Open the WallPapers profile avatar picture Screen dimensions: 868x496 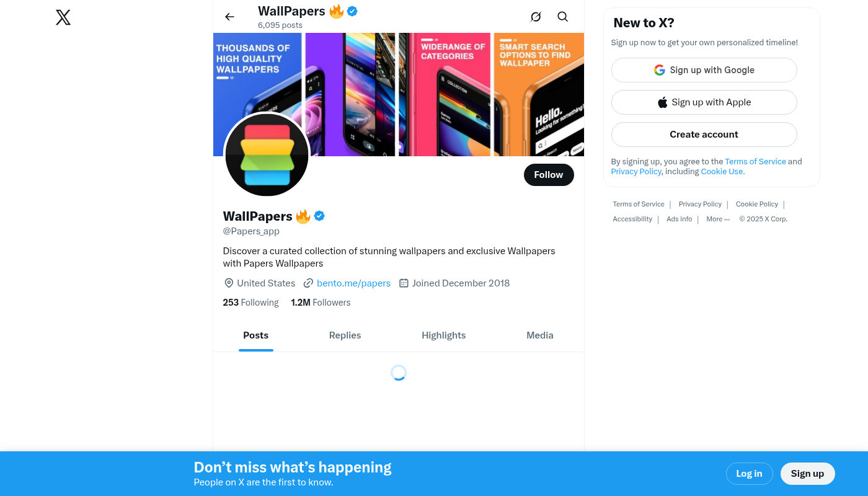[267, 155]
